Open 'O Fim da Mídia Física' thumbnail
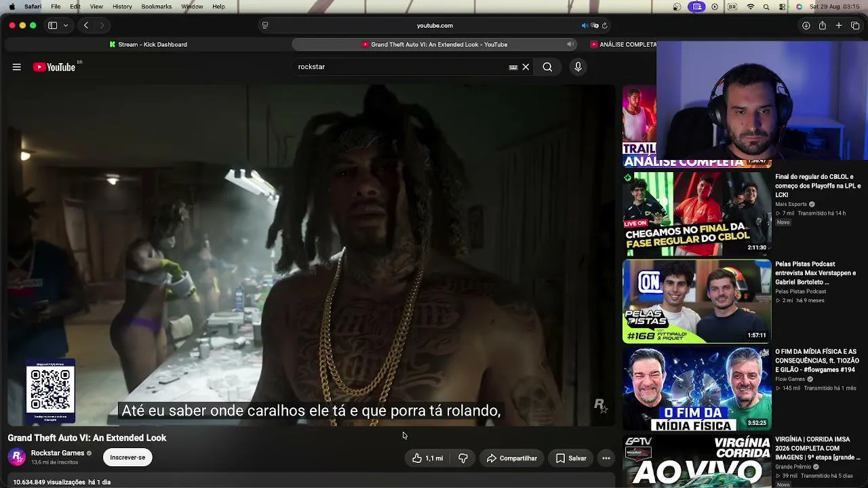This screenshot has height=488, width=868. click(x=697, y=389)
